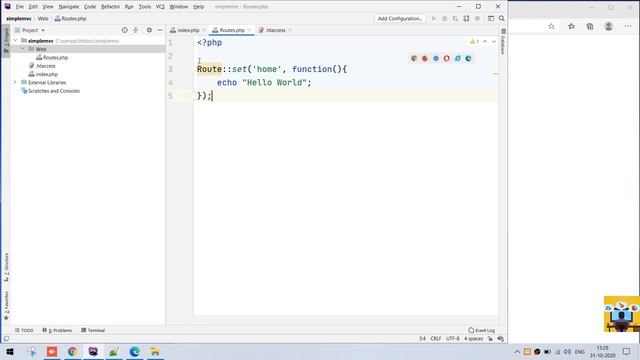Collapse the simplemvc root folder
This screenshot has height=360, width=640.
coord(16,40)
